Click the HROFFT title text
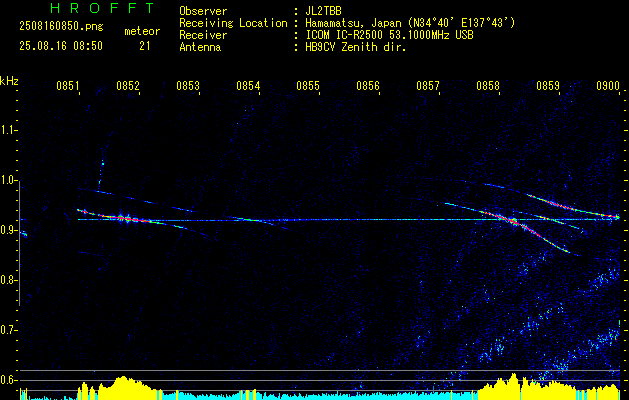 [102, 8]
